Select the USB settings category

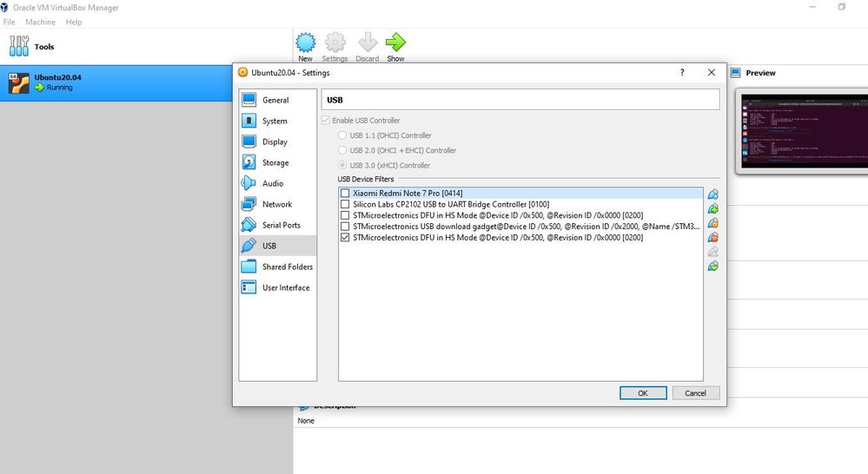[278, 246]
